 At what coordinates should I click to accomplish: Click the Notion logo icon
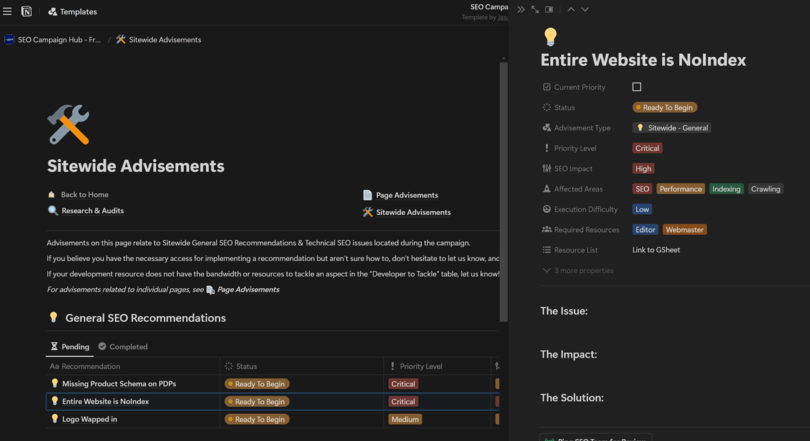[x=27, y=12]
